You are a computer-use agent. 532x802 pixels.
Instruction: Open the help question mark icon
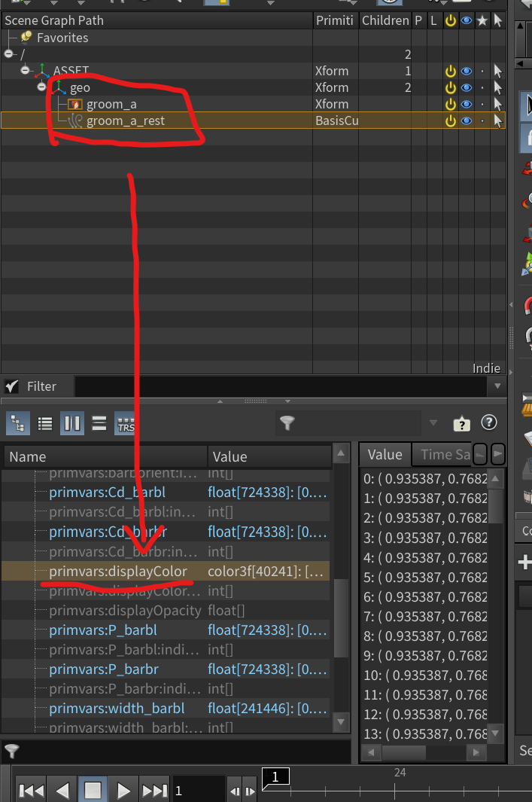(x=488, y=422)
